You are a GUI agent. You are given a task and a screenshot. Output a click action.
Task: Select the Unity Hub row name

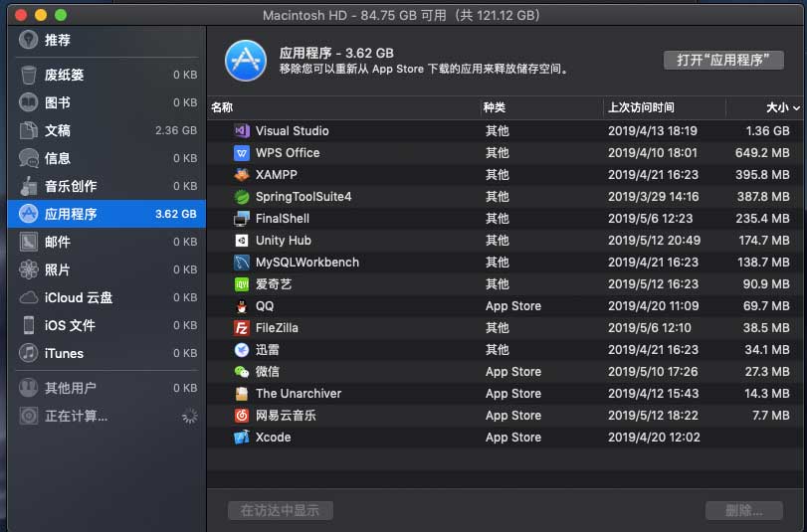[x=283, y=241]
